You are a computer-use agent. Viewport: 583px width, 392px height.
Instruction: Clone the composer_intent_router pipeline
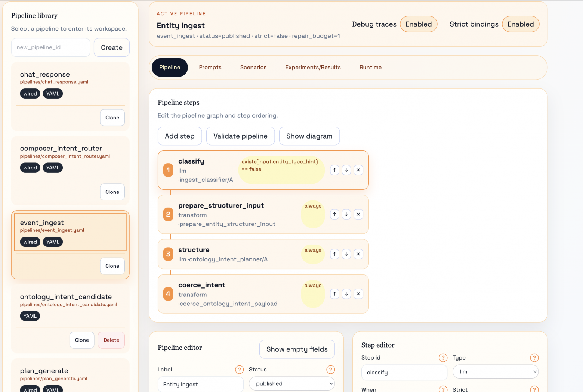click(112, 192)
